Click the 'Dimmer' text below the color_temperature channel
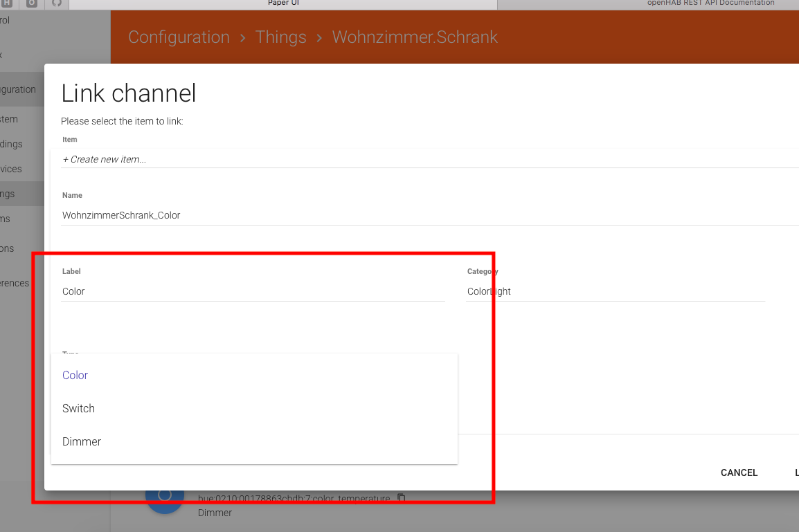799x532 pixels. tap(215, 513)
